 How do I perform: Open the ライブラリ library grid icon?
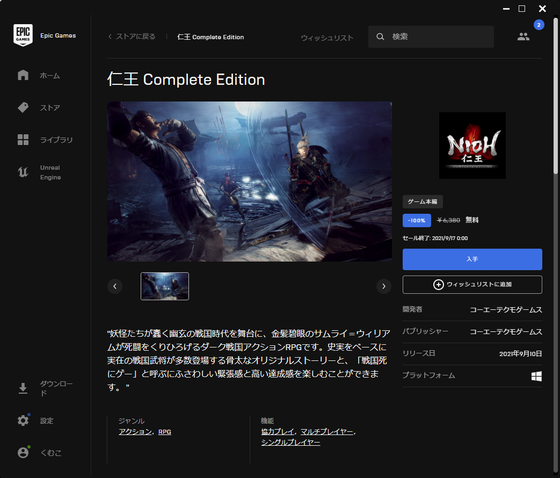click(23, 140)
